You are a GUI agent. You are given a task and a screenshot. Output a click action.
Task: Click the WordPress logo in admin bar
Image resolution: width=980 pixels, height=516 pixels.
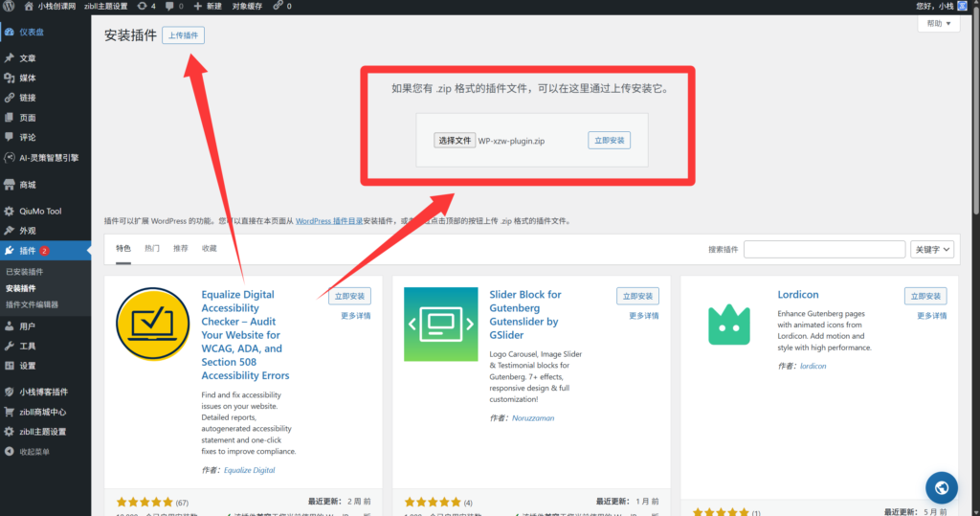pyautogui.click(x=8, y=6)
